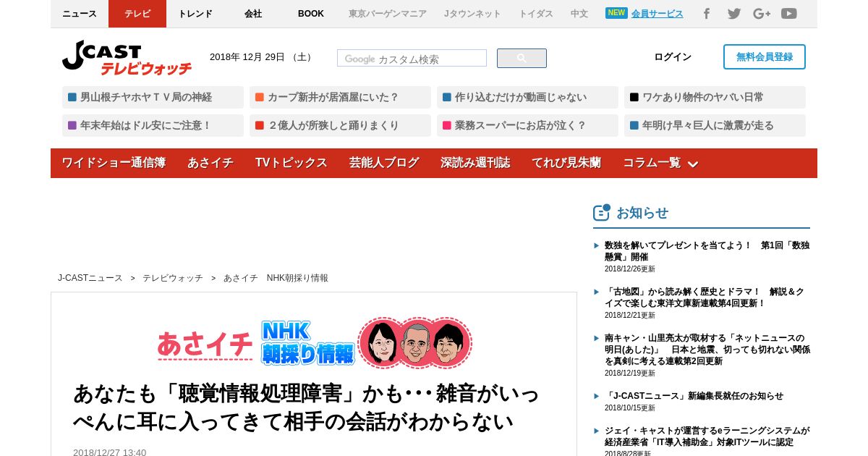Click the 2018/10/15更新 notice date
The image size is (868, 456).
630,408
